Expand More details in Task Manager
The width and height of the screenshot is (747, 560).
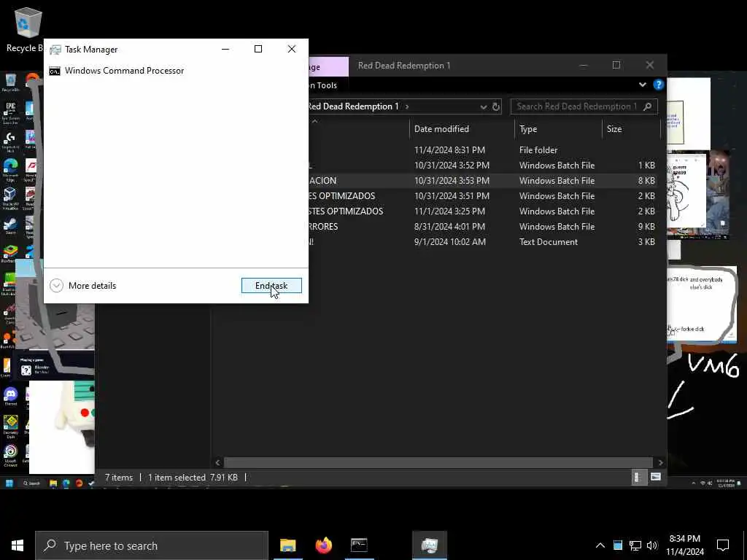coord(83,286)
